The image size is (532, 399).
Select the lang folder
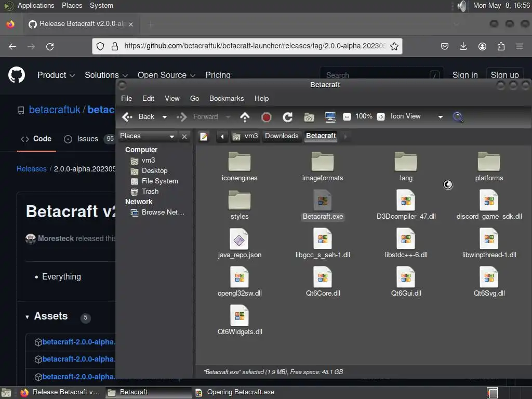coord(406,167)
